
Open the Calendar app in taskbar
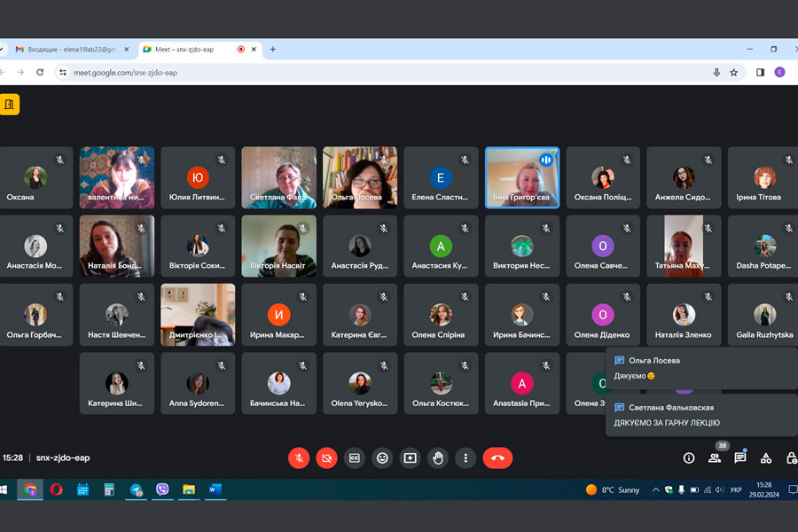(x=83, y=489)
